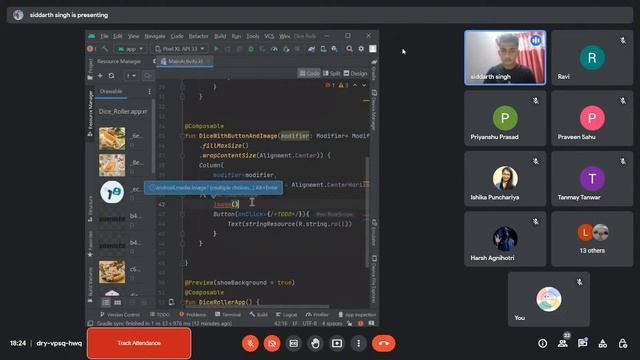Click the 4 spaces indent status entry
This screenshot has height=360, width=640.
332,324
